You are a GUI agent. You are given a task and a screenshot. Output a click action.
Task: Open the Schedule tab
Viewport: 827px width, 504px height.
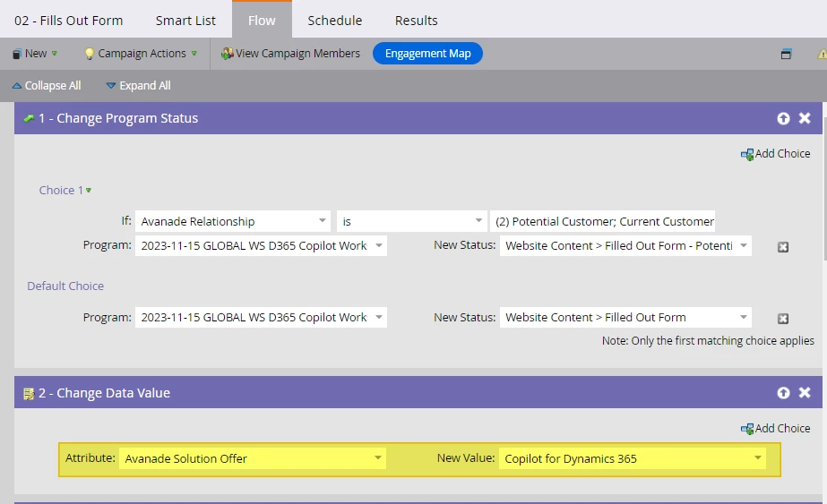point(335,21)
